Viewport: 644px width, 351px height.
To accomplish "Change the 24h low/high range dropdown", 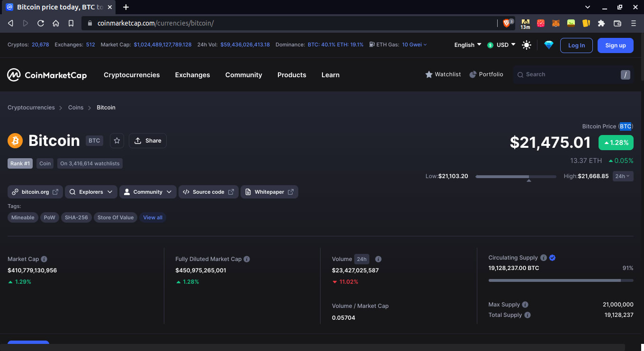I will pyautogui.click(x=623, y=176).
